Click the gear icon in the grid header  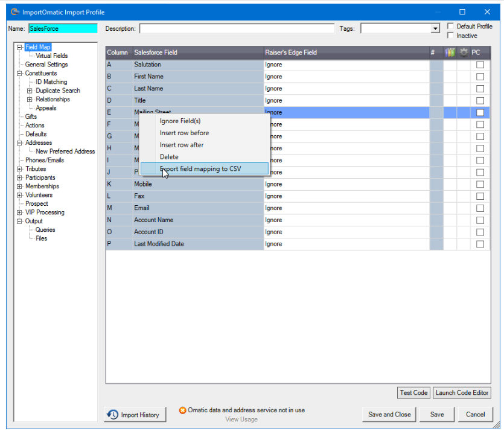pyautogui.click(x=462, y=53)
